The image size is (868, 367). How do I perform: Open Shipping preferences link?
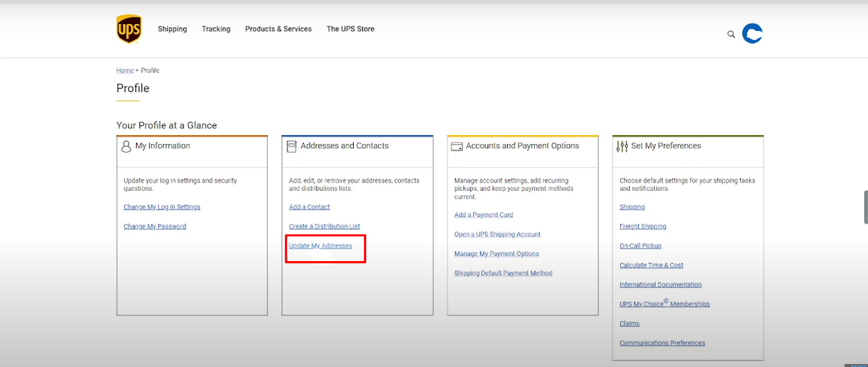[x=632, y=207]
